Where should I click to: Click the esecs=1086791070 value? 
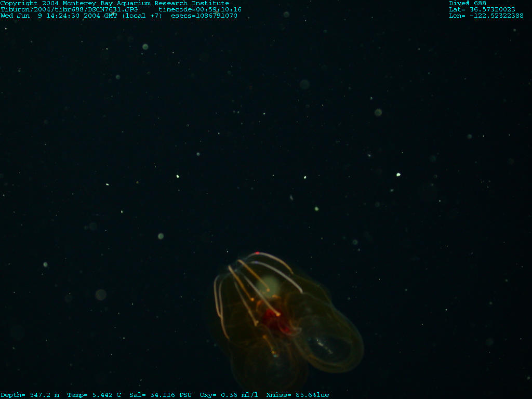coord(204,16)
